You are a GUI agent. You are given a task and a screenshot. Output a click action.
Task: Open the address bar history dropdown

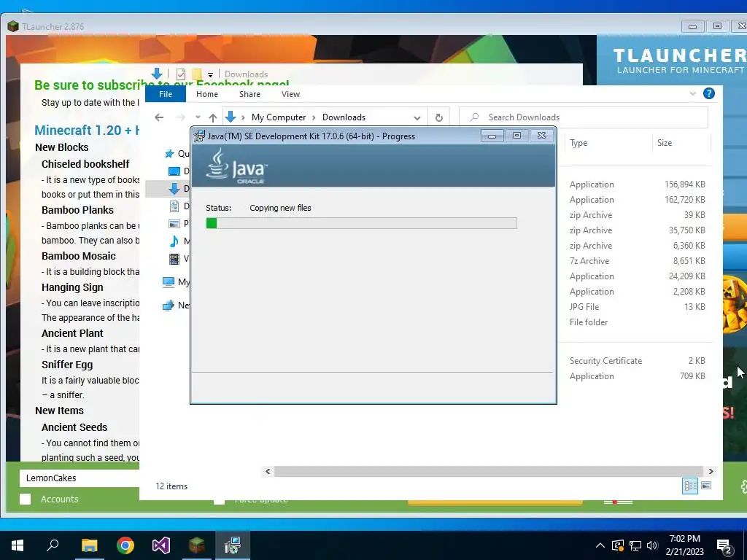417,117
